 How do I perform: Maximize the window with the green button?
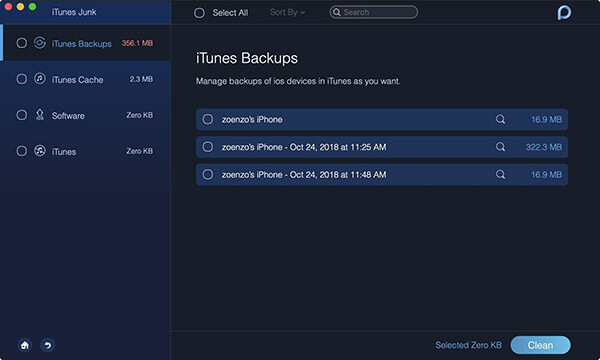coord(33,6)
